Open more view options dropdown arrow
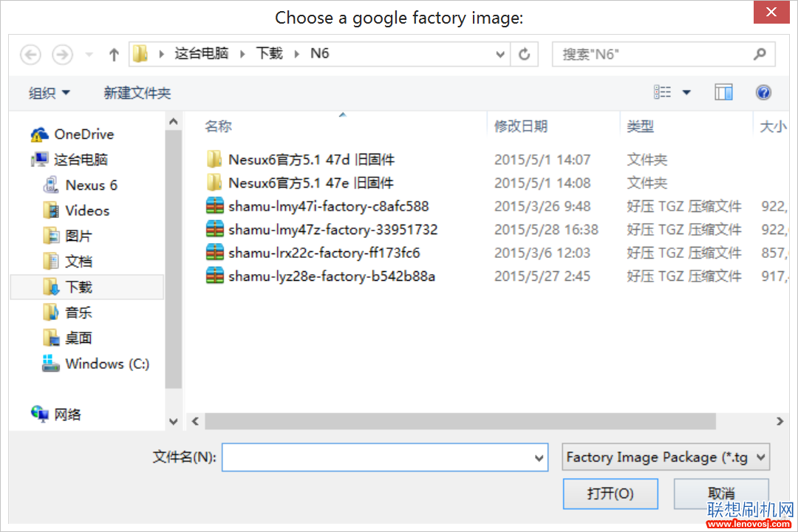Image resolution: width=798 pixels, height=532 pixels. 686,92
